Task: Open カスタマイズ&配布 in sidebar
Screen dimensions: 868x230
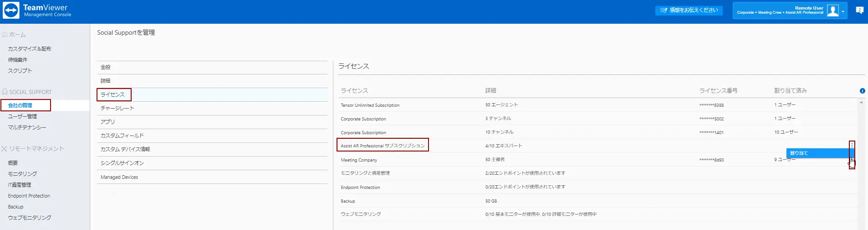Action: (x=30, y=49)
